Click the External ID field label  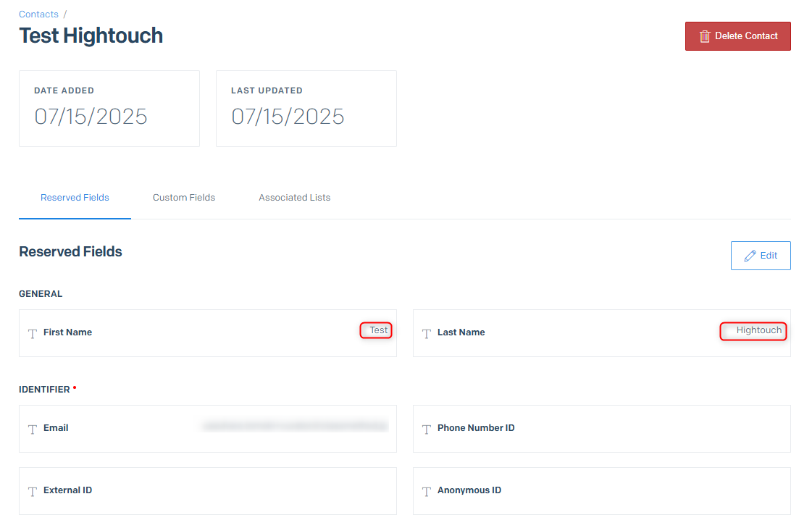[67, 490]
